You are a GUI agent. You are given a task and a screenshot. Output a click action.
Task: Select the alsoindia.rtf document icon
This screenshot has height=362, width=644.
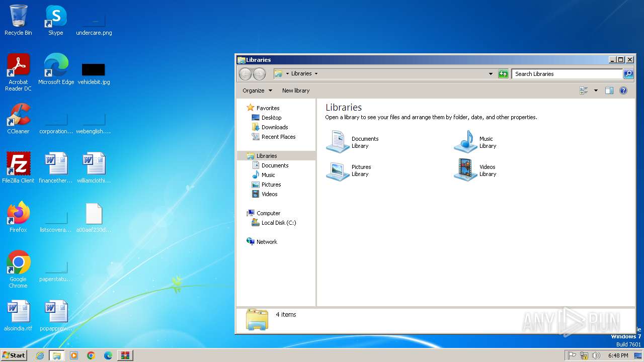[18, 316]
